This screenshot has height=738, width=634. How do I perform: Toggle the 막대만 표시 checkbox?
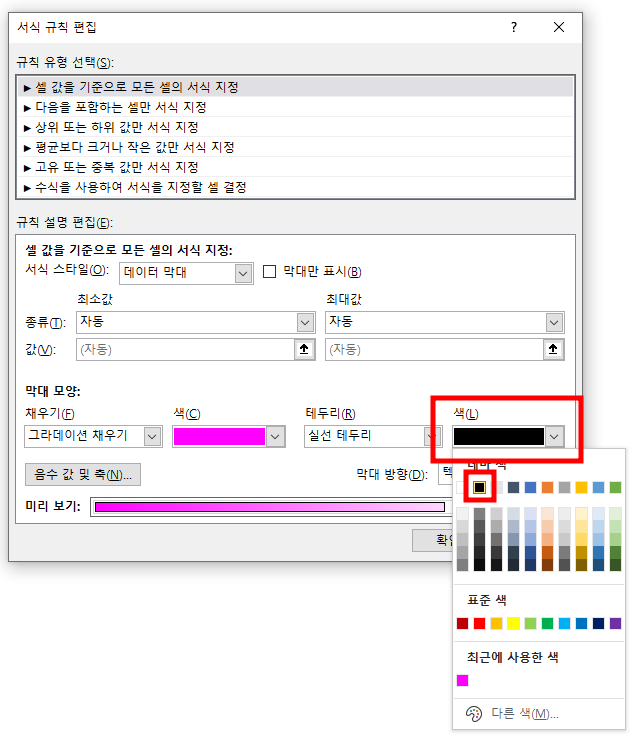click(x=269, y=272)
